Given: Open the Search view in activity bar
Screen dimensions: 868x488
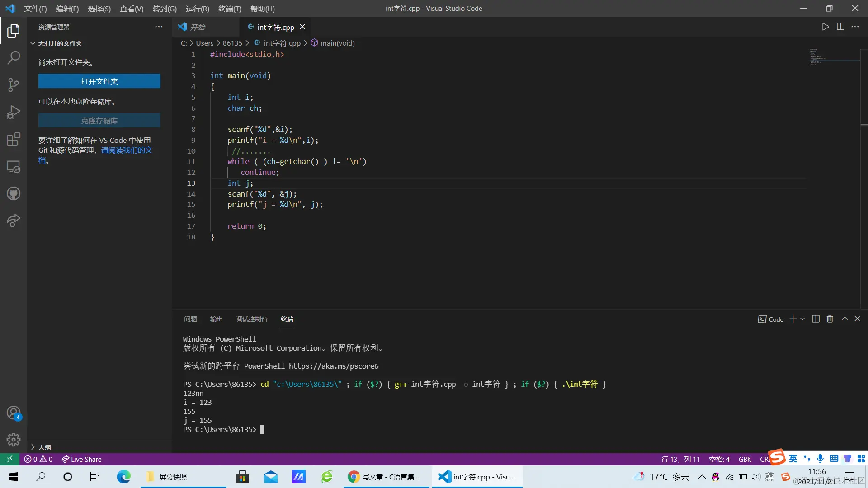Looking at the screenshot, I should point(14,57).
